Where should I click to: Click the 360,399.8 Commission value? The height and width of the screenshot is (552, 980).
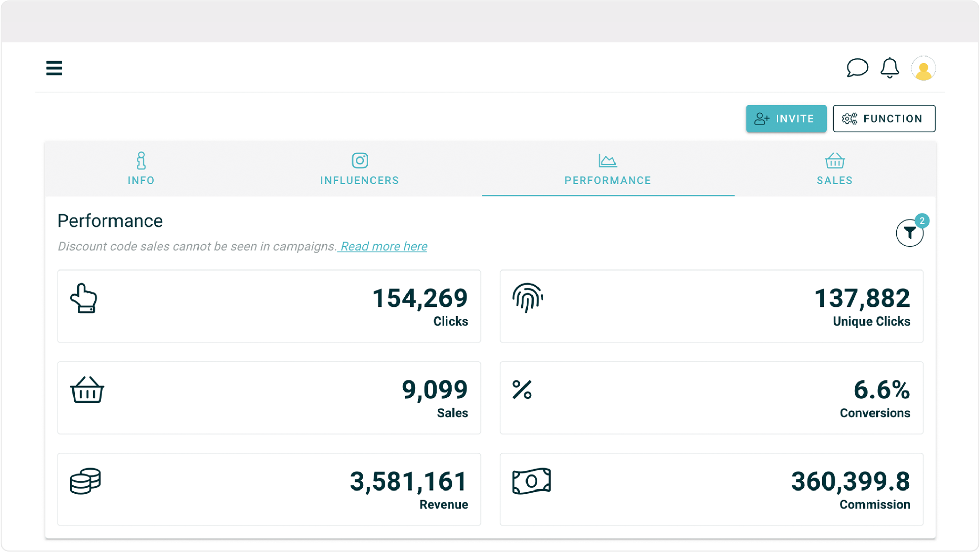tap(850, 481)
